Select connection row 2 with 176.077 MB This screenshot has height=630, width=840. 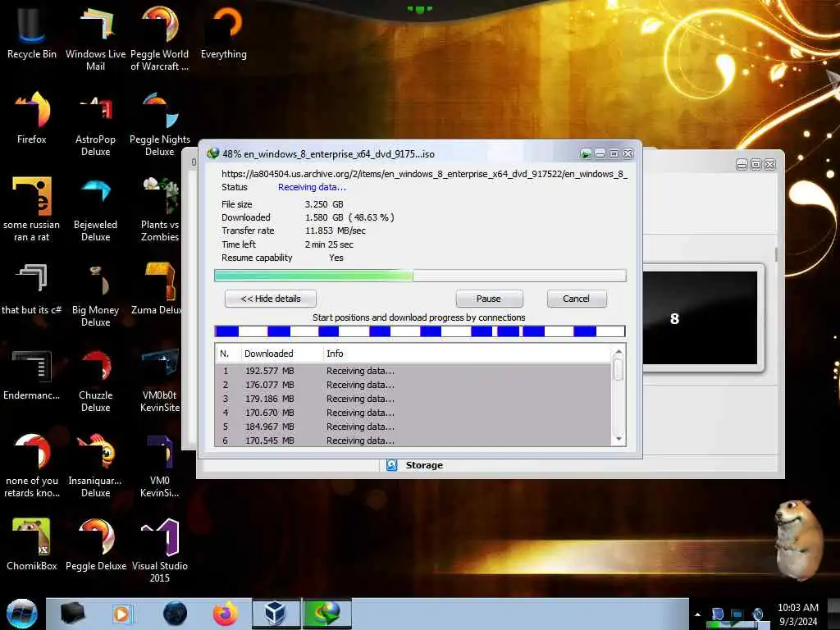click(x=413, y=385)
